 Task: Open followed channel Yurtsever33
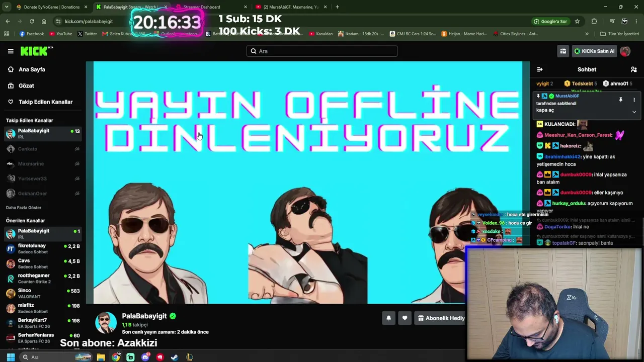(43, 178)
